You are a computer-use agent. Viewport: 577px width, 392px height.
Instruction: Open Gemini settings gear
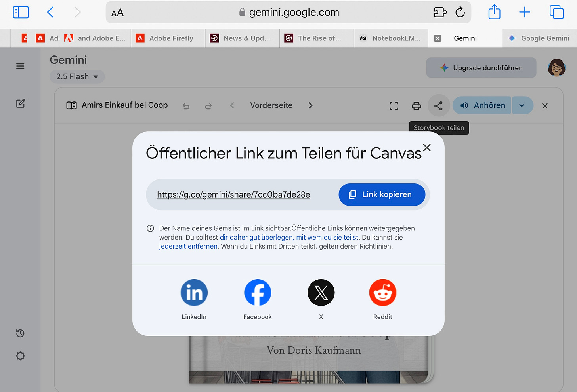[x=20, y=356]
